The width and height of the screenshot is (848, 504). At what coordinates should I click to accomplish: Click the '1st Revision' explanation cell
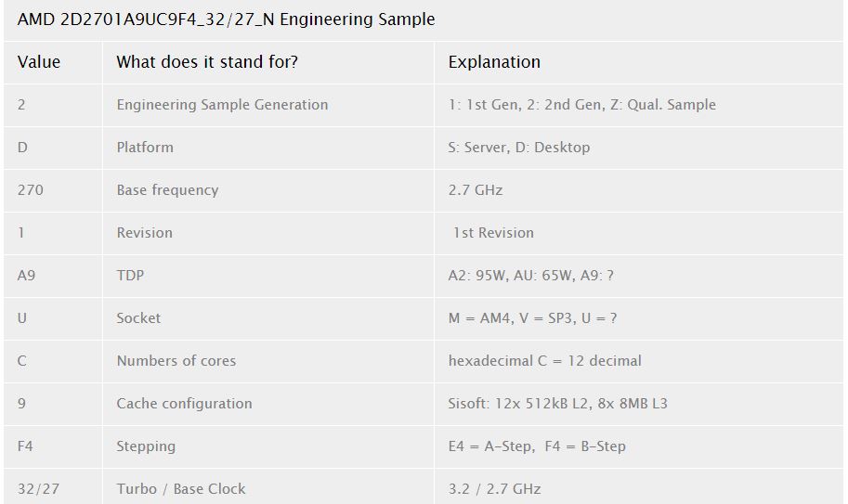click(492, 233)
